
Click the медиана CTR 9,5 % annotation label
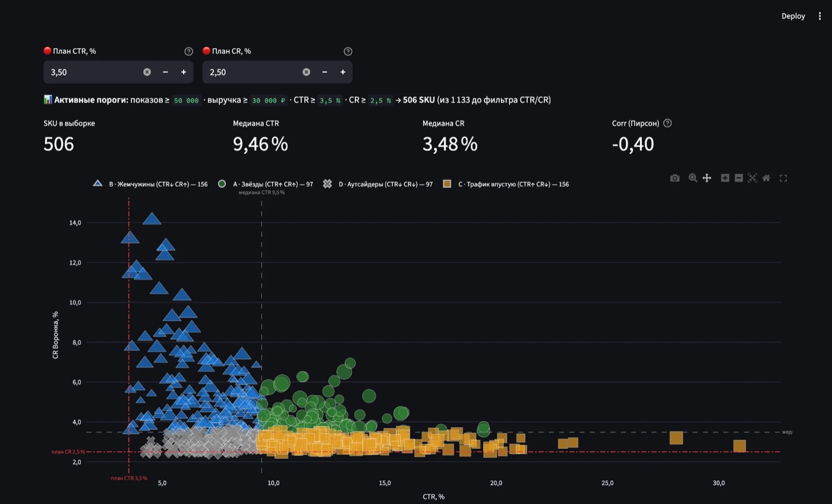[x=261, y=193]
